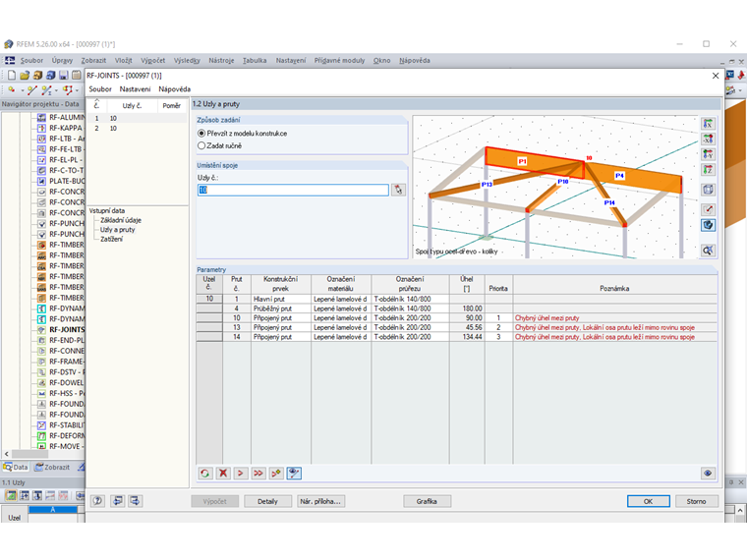Select RF-STABILITY item in project navigator
Image resolution: width=747 pixels, height=560 pixels.
click(x=67, y=425)
